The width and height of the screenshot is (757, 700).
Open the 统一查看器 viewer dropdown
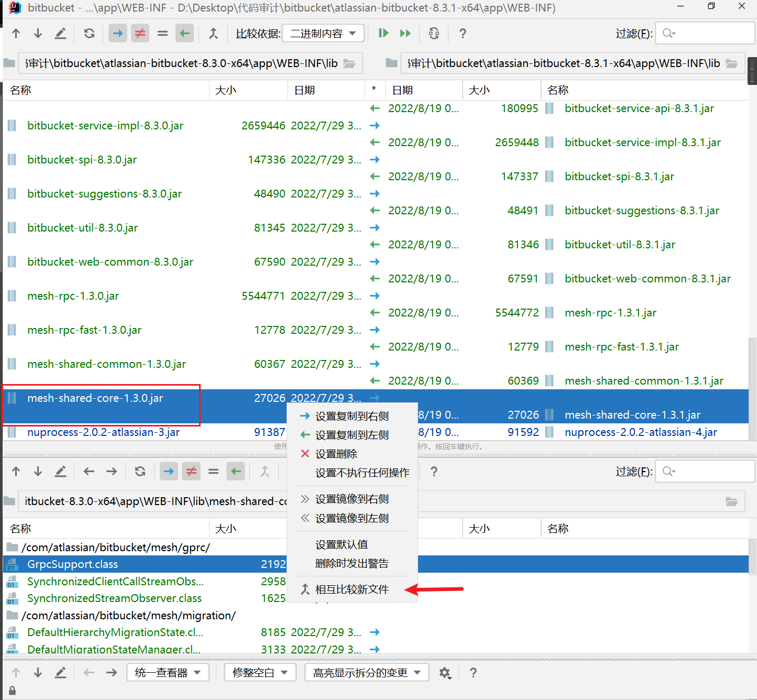[x=168, y=673]
